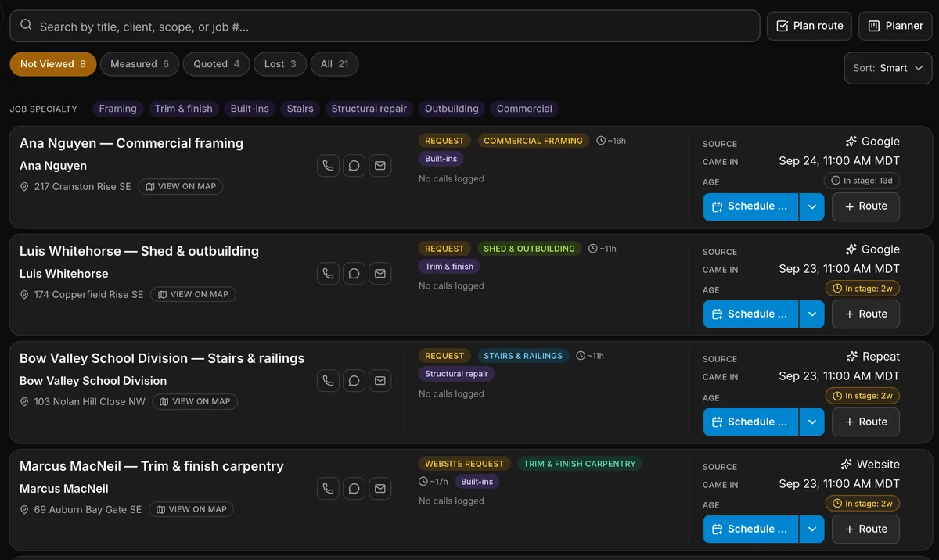
Task: Show All 21 jobs tab
Action: (335, 64)
